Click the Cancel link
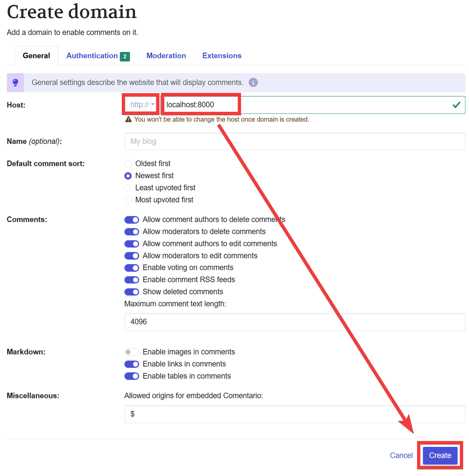The width and height of the screenshot is (469, 476). 401,455
